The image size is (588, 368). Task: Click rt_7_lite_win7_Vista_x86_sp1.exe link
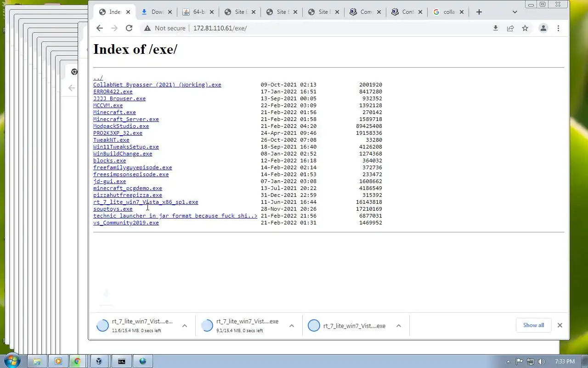click(146, 202)
